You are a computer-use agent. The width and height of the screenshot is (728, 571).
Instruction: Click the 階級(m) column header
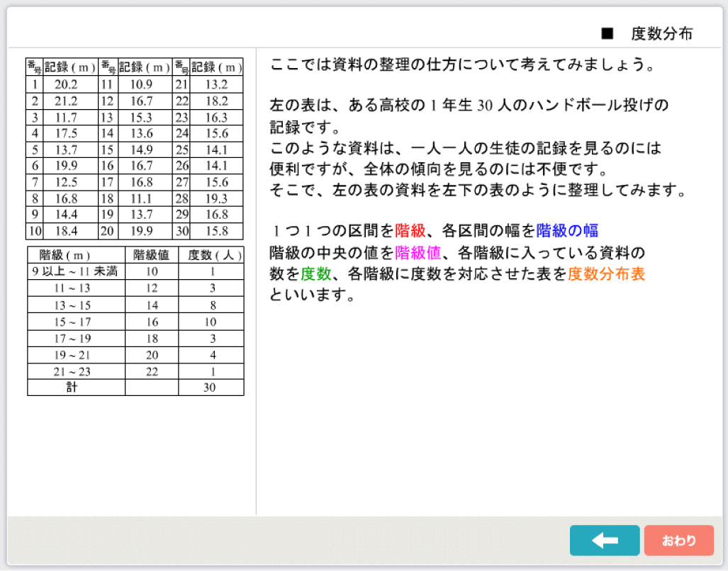(x=75, y=255)
